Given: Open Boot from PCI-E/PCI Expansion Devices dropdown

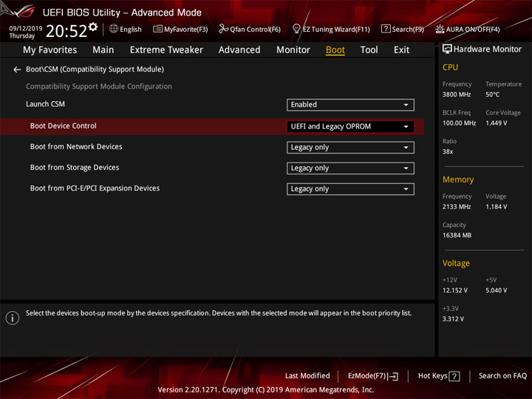Looking at the screenshot, I should coord(350,189).
